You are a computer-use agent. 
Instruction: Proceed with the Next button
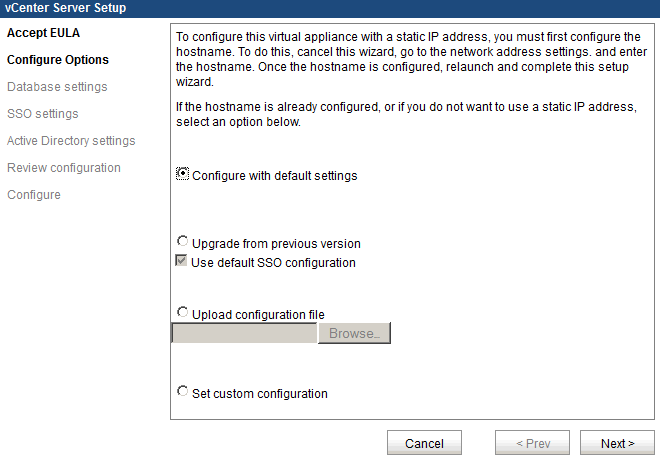617,443
